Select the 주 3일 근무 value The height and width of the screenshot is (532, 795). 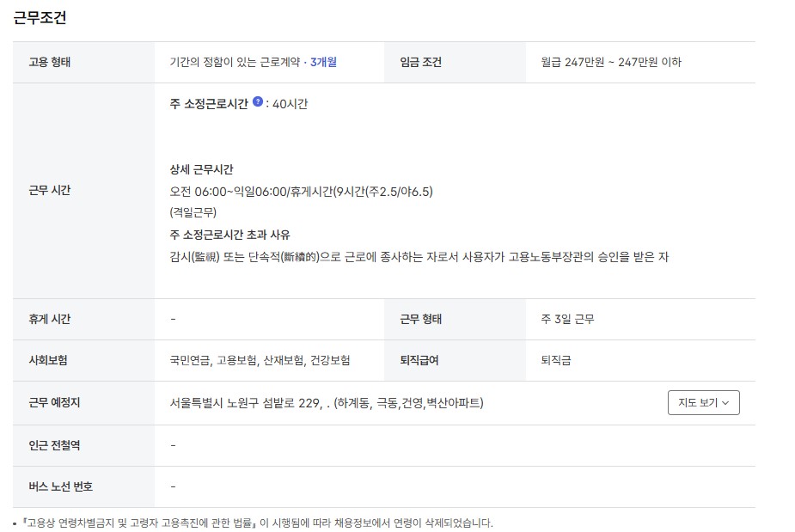567,319
